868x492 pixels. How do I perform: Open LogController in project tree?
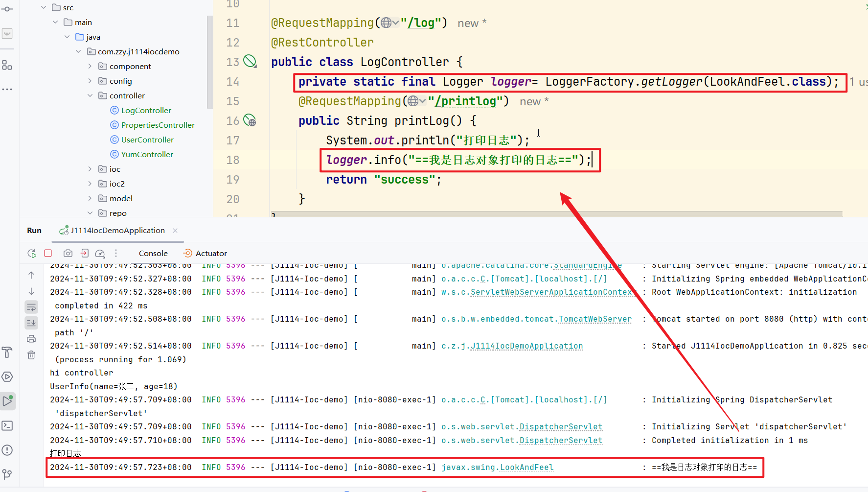click(146, 110)
